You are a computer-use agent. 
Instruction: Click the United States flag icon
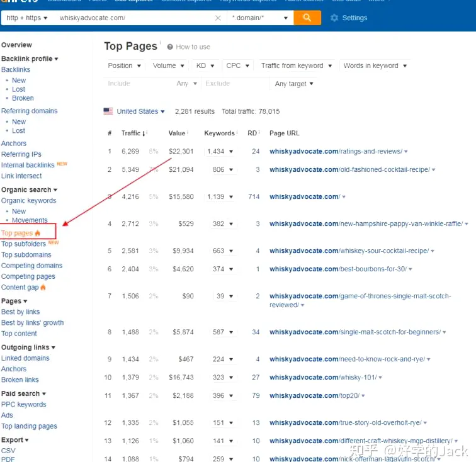[108, 111]
